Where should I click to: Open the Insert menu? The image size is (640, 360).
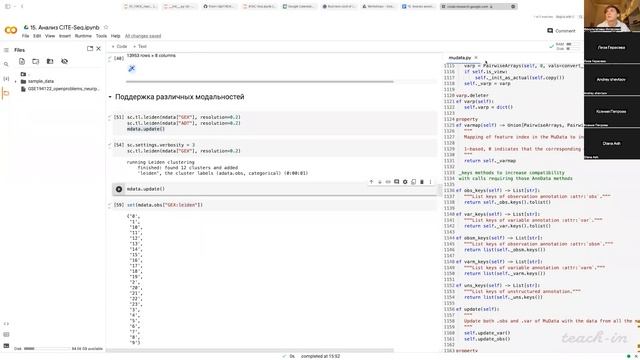click(x=65, y=36)
